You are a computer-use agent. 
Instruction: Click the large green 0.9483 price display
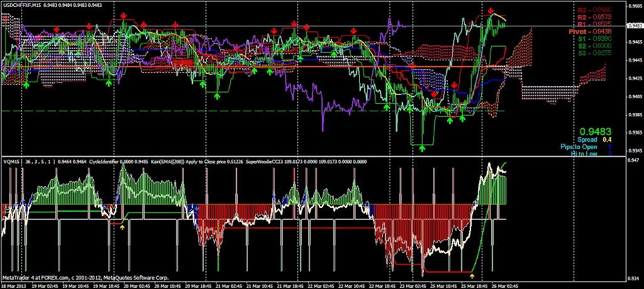coord(595,132)
